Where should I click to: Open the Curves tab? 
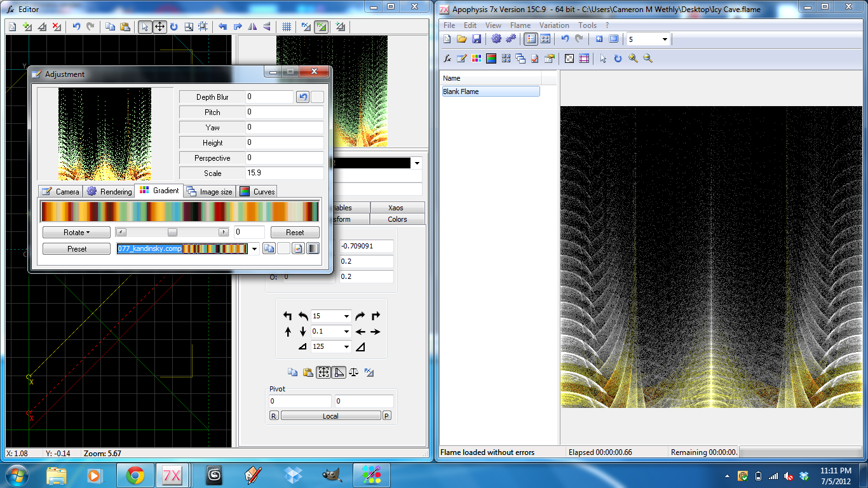pyautogui.click(x=257, y=191)
